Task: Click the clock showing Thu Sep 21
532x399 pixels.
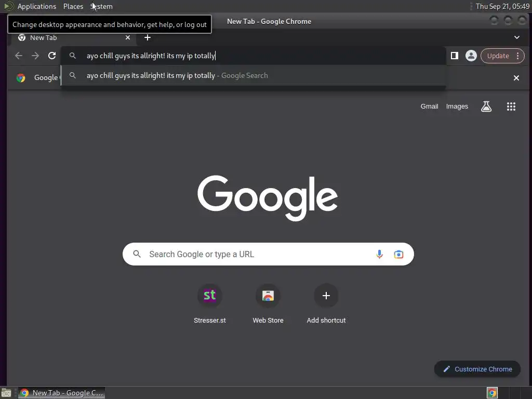Action: 502,6
